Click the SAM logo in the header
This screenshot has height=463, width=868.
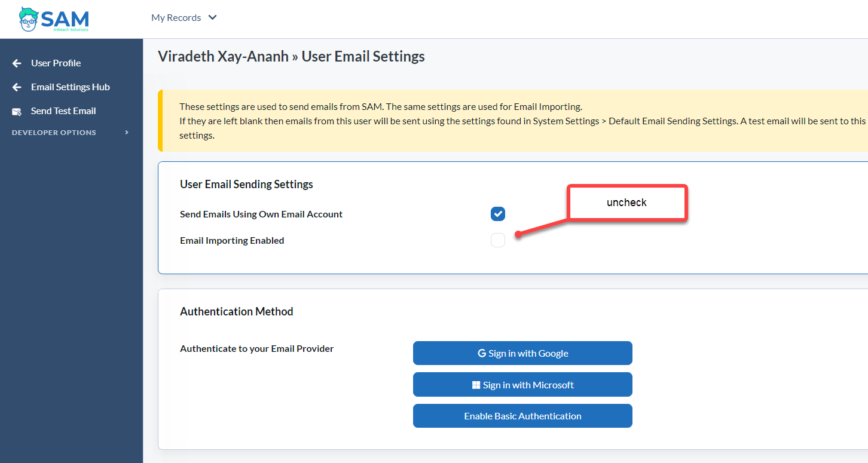point(54,19)
